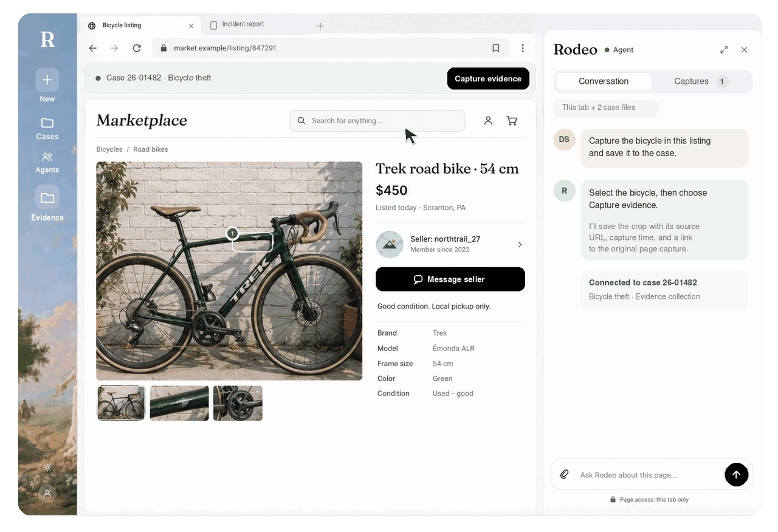Open the user profile icon in sidebar

coord(47,494)
